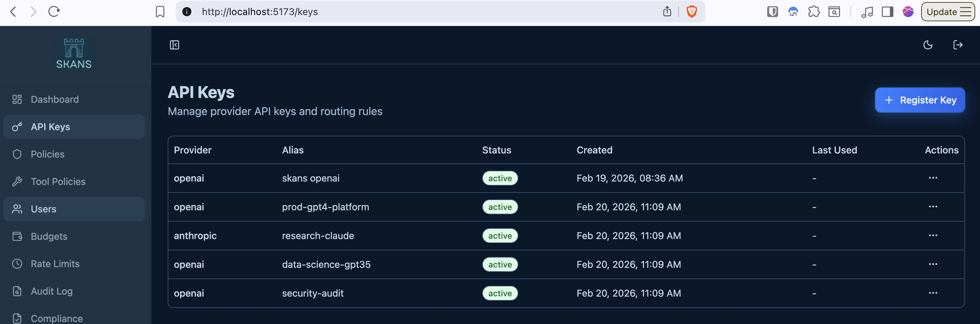
Task: Open the browser profile avatar icon
Action: (x=908, y=12)
